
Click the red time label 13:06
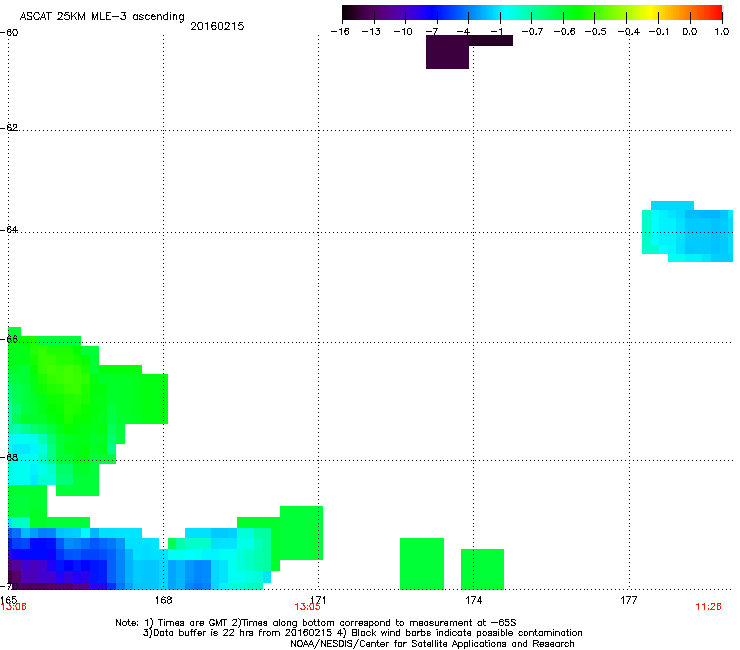pyautogui.click(x=13, y=607)
